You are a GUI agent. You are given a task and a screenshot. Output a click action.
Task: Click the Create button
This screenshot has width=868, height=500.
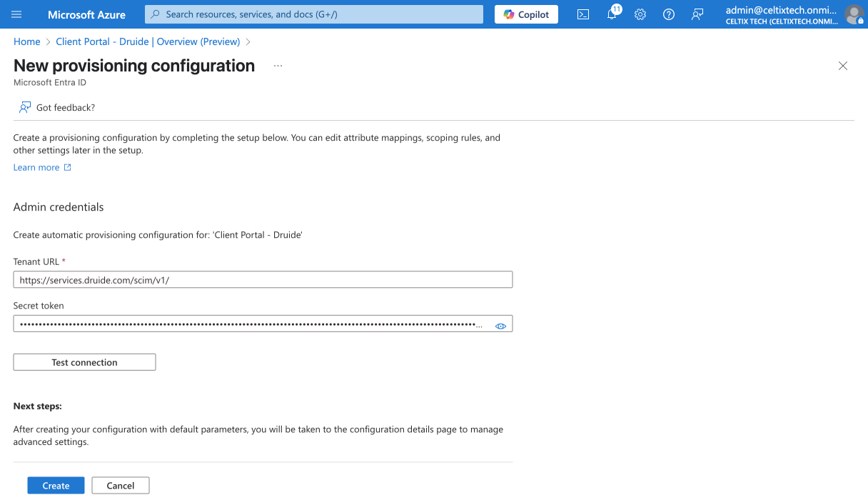point(56,486)
